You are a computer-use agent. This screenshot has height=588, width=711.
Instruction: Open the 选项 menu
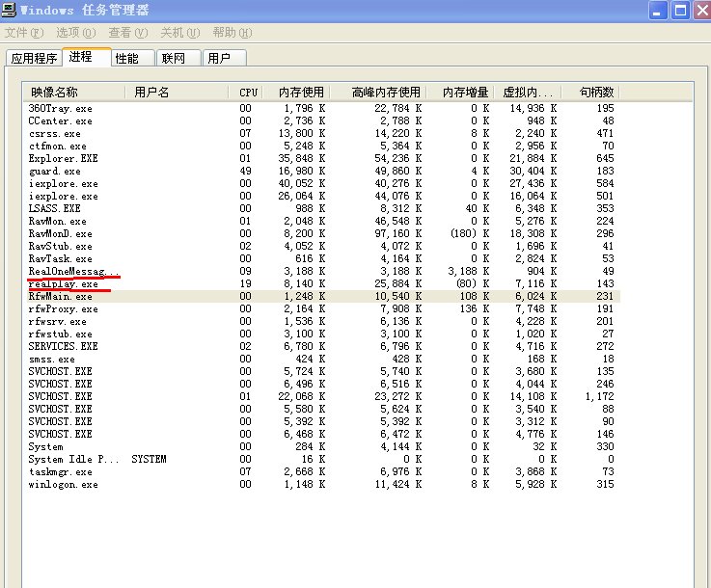[75, 32]
